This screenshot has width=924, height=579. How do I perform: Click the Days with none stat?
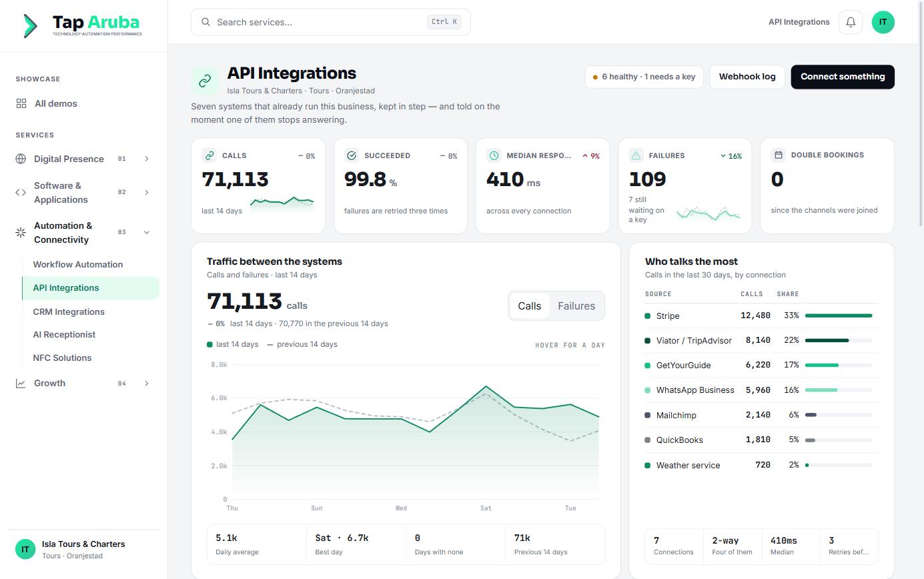456,544
